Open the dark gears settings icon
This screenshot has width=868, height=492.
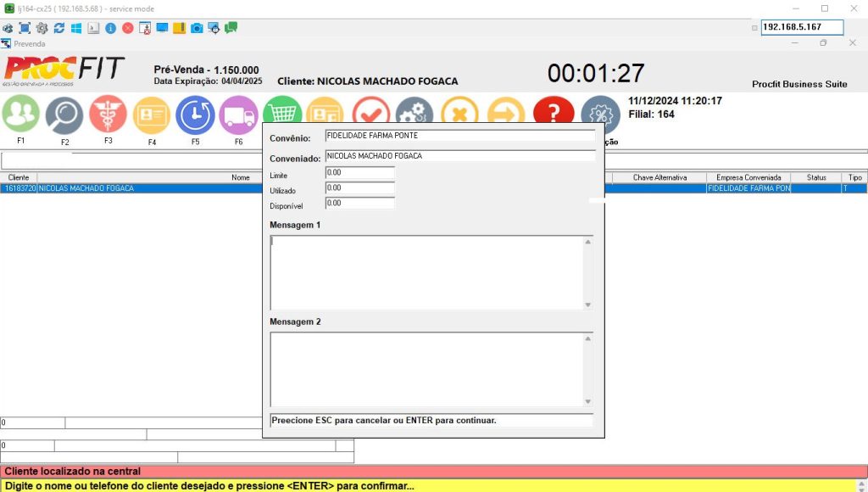pyautogui.click(x=414, y=109)
